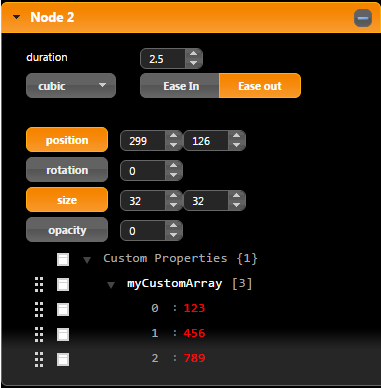Click the rotation value field
381x388 pixels.
click(x=143, y=171)
